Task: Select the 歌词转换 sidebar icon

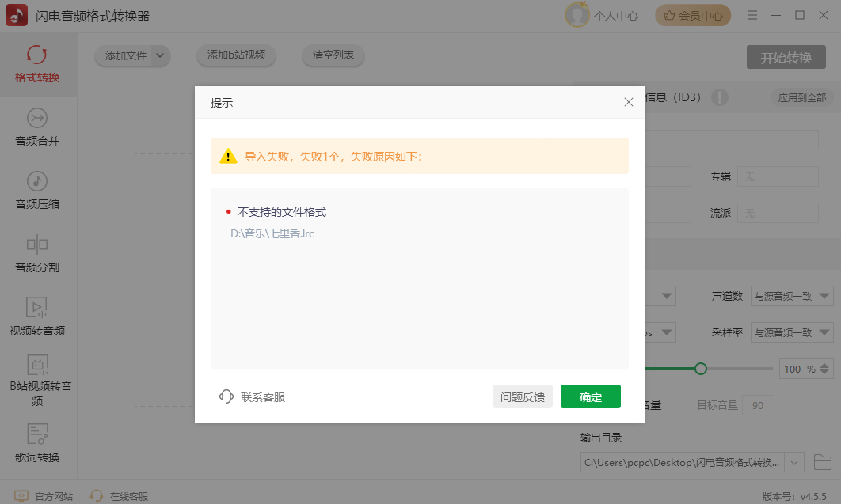Action: click(38, 442)
